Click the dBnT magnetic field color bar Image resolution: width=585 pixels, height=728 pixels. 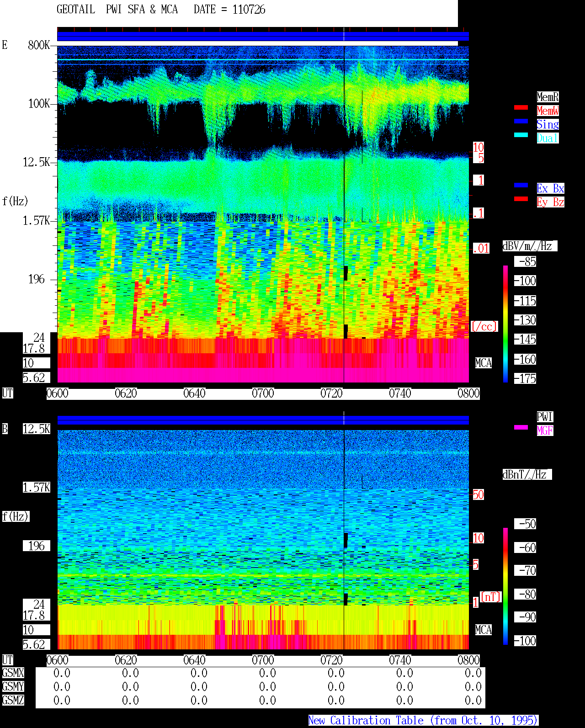tap(505, 586)
